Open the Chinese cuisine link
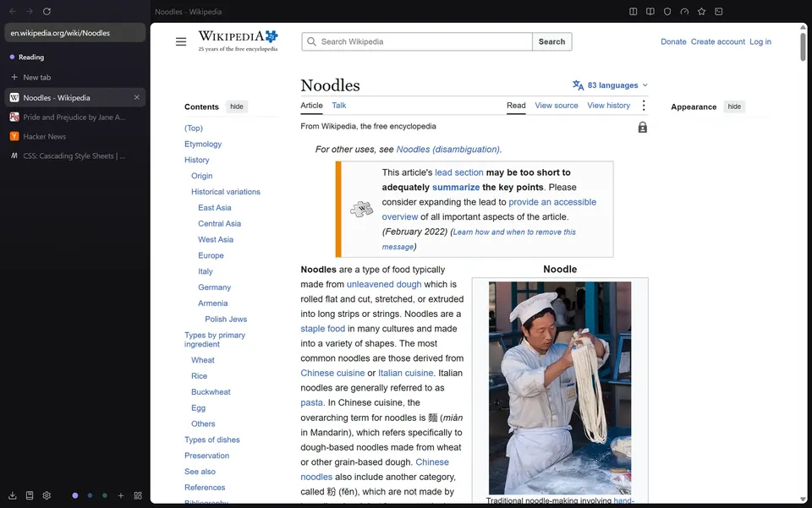The height and width of the screenshot is (508, 812). click(332, 373)
